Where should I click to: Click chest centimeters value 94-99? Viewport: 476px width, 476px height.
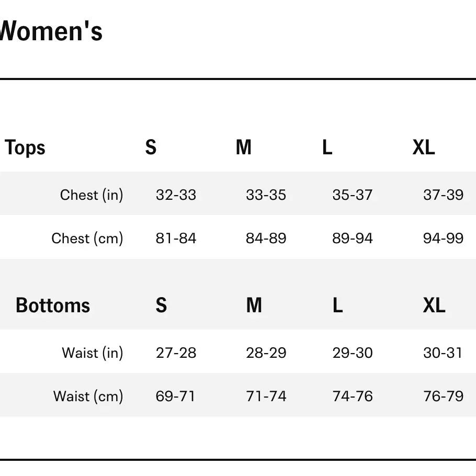pos(443,239)
